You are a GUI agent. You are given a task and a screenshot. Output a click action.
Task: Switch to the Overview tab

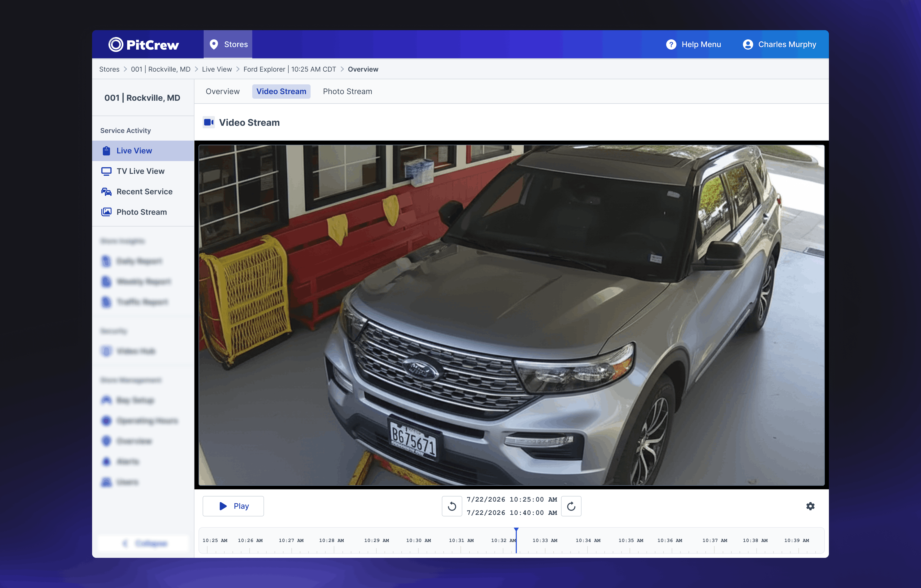point(223,91)
